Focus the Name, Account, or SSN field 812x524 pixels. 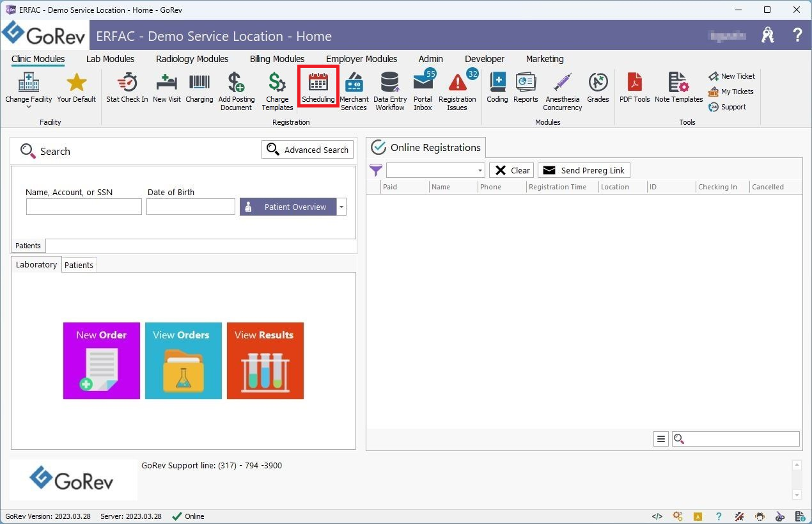tap(84, 207)
